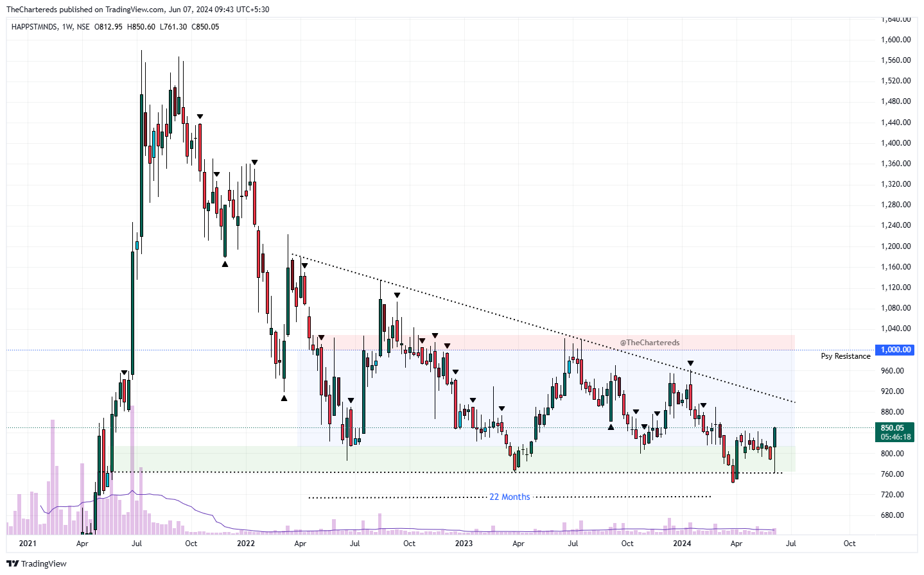Click the 1,440.00 price axis label
This screenshot has width=924, height=575.
896,123
